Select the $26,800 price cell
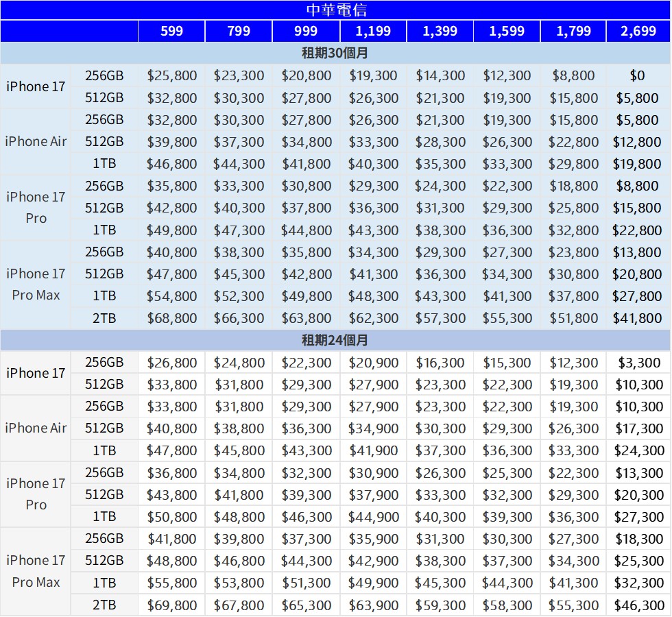The width and height of the screenshot is (672, 617). (172, 363)
